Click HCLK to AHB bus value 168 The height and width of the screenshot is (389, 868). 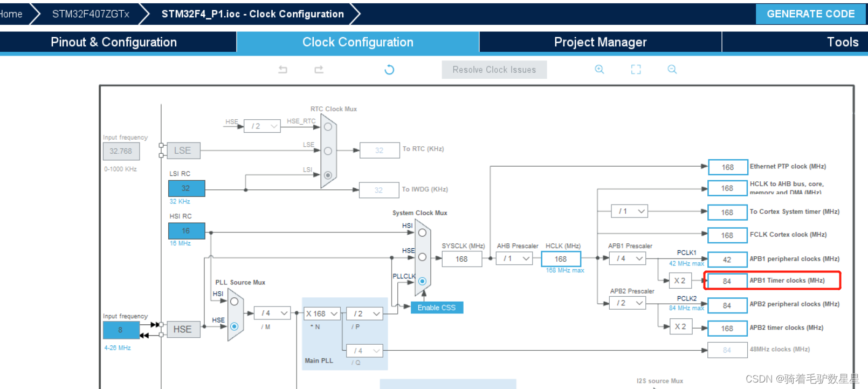pos(727,188)
